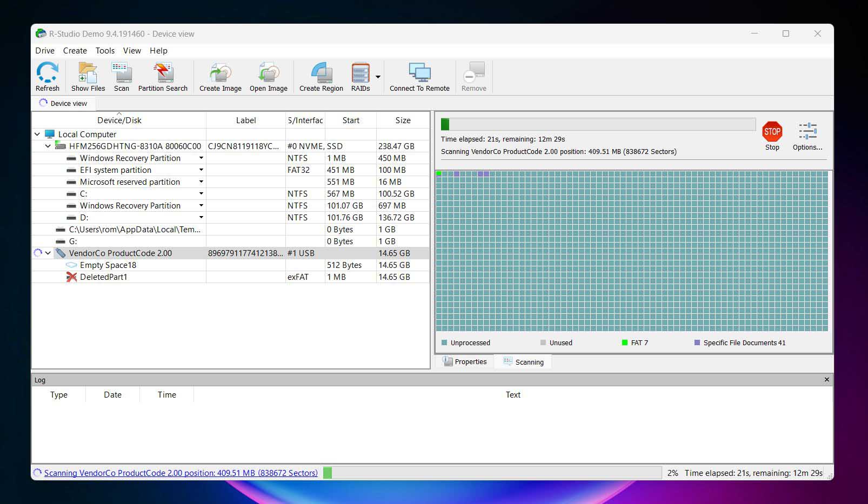Viewport: 868px width, 504px height.
Task: Click the Type log column header
Action: (59, 395)
